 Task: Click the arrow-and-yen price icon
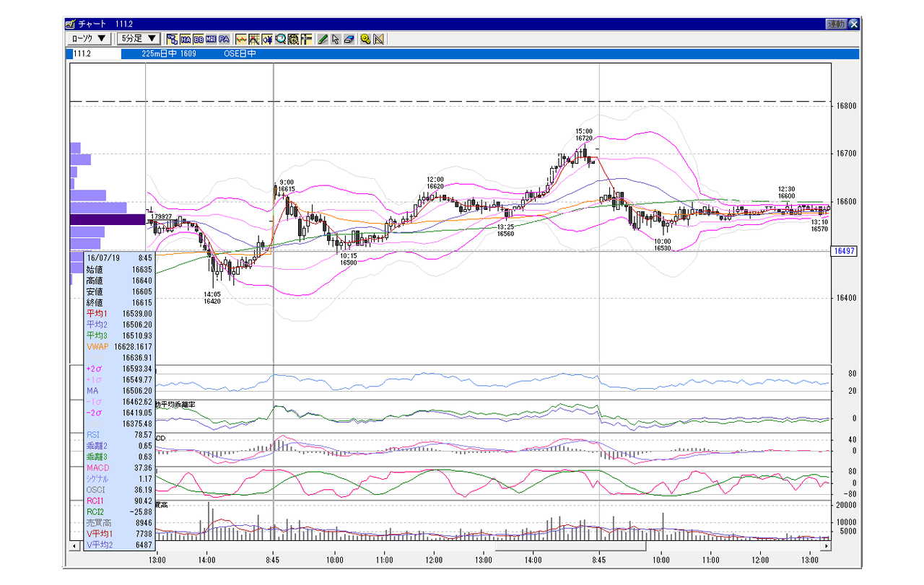[x=267, y=39]
